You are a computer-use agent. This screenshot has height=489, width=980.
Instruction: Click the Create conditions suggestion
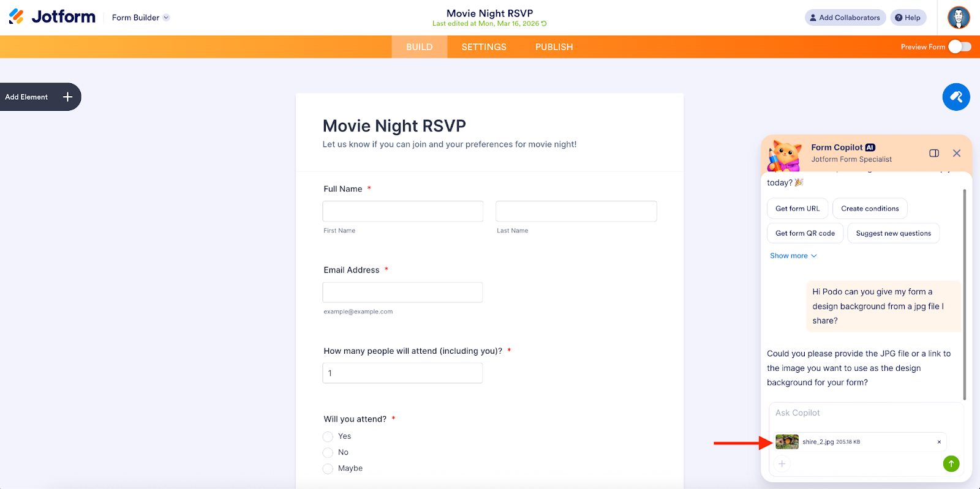pyautogui.click(x=870, y=209)
